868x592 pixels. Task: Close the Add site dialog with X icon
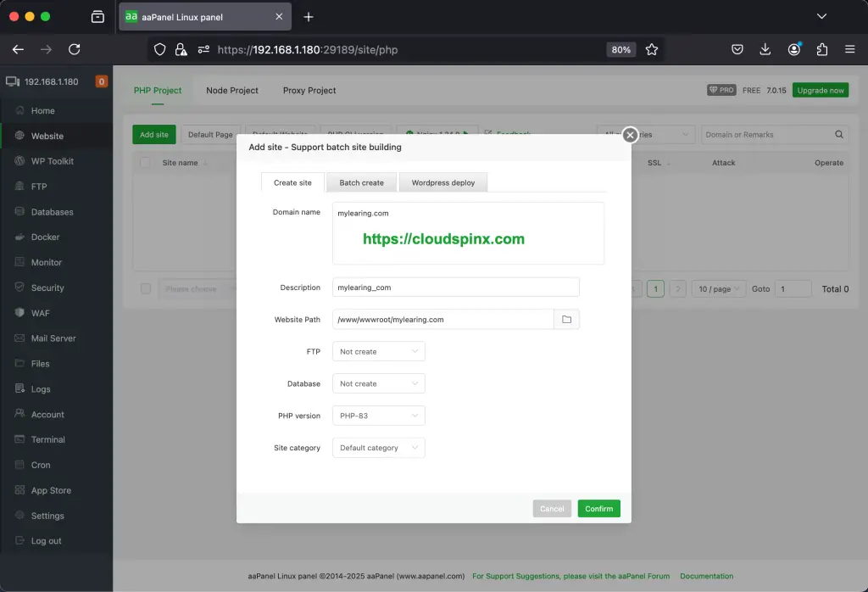click(x=630, y=135)
